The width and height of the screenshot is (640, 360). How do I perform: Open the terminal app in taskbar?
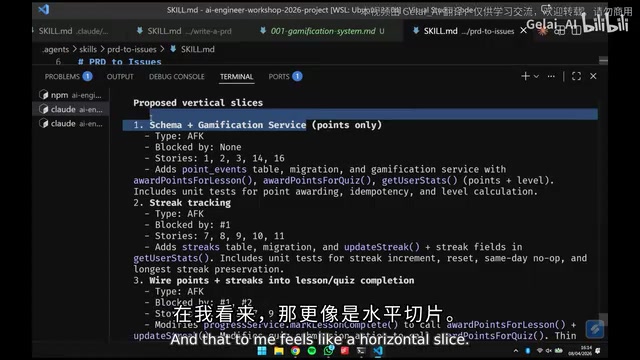coord(361,351)
